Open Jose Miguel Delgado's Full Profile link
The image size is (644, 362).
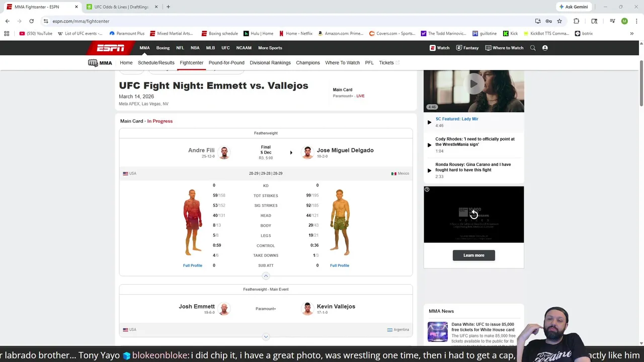click(x=340, y=265)
